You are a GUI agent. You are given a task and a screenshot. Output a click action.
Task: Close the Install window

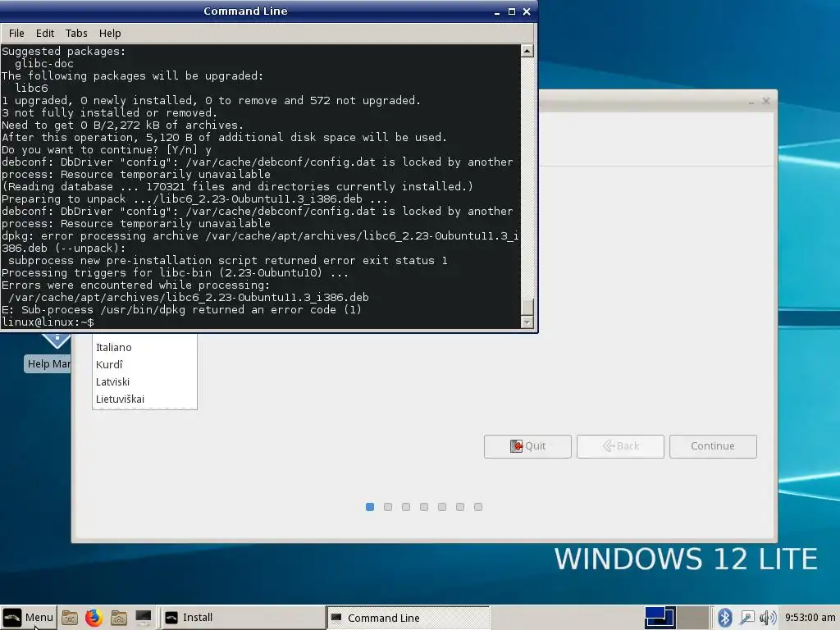tap(766, 101)
